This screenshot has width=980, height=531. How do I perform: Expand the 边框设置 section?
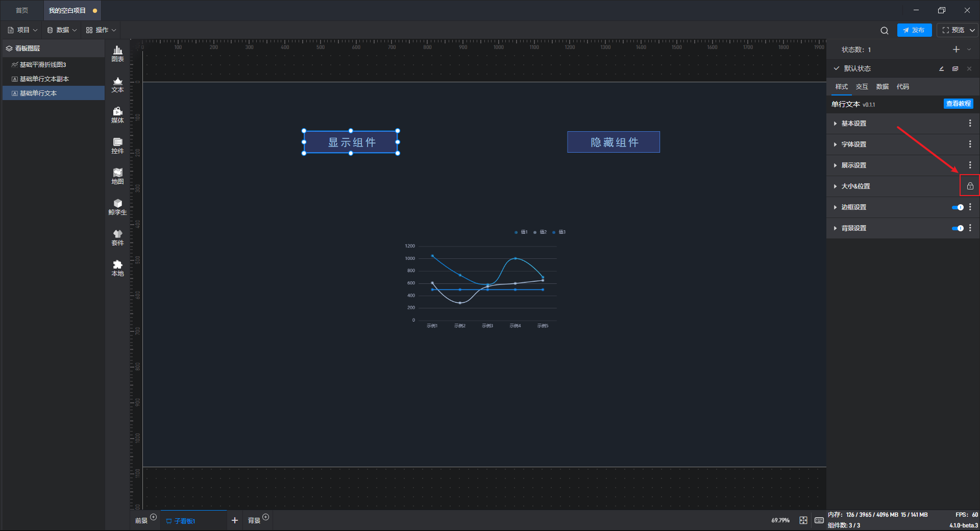pyautogui.click(x=835, y=207)
